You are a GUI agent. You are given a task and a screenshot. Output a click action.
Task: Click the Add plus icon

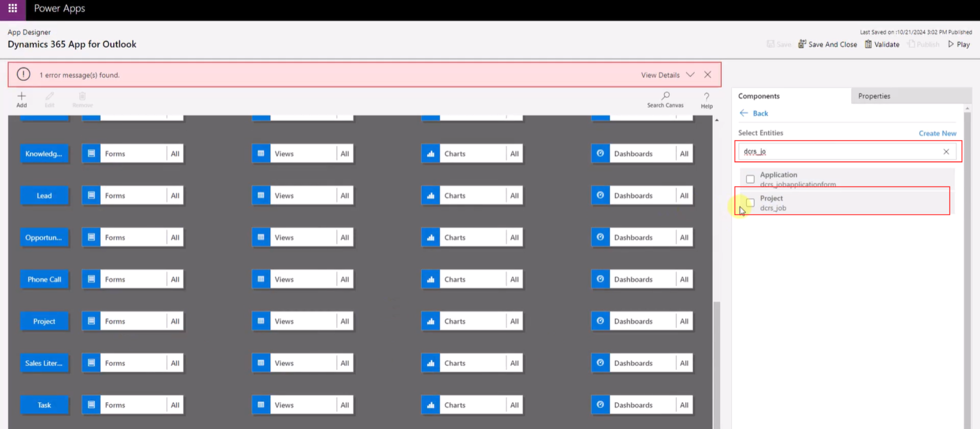[x=21, y=96]
